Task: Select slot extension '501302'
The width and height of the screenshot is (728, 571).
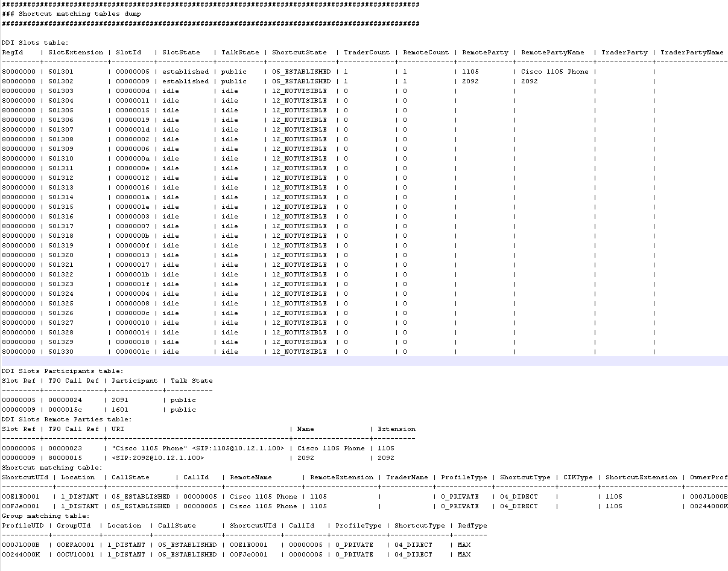Action: pos(61,81)
